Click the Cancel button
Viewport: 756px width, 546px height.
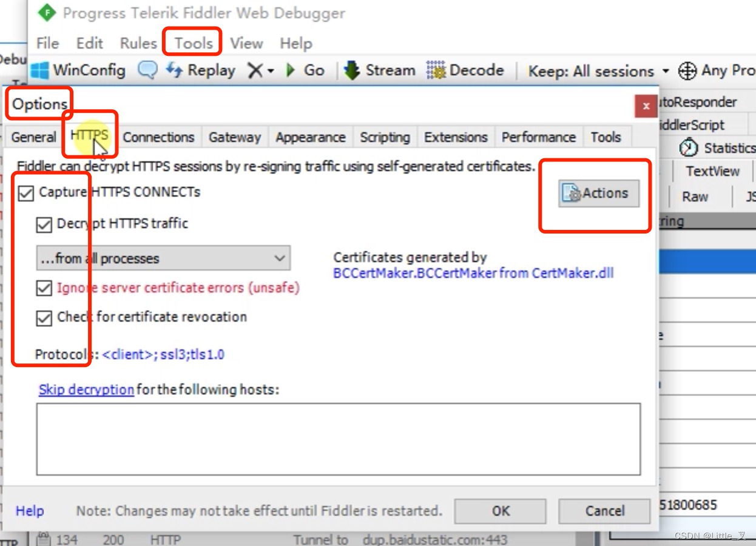click(604, 511)
